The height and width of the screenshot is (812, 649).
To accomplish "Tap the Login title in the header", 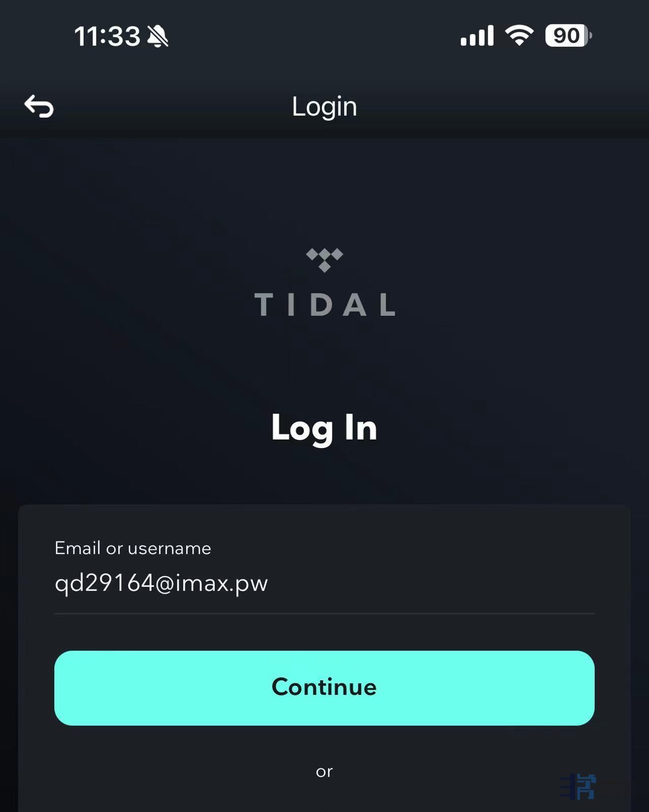I will [324, 106].
